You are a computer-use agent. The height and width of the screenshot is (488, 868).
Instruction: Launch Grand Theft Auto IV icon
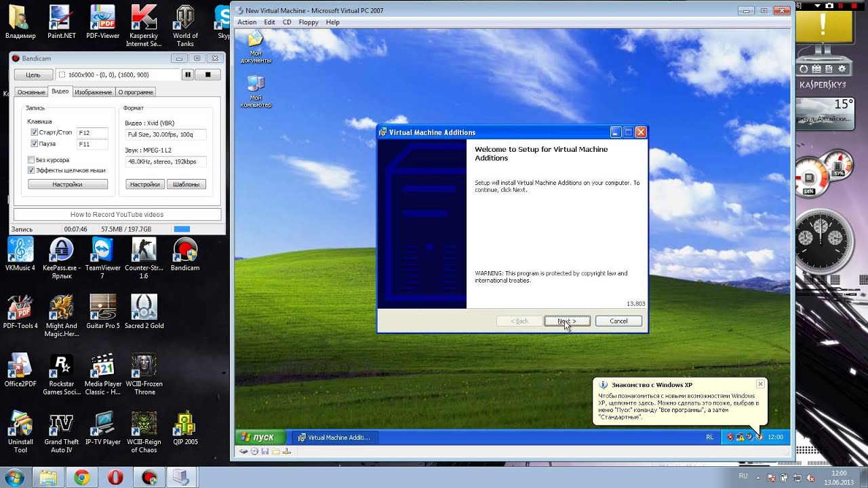click(62, 432)
